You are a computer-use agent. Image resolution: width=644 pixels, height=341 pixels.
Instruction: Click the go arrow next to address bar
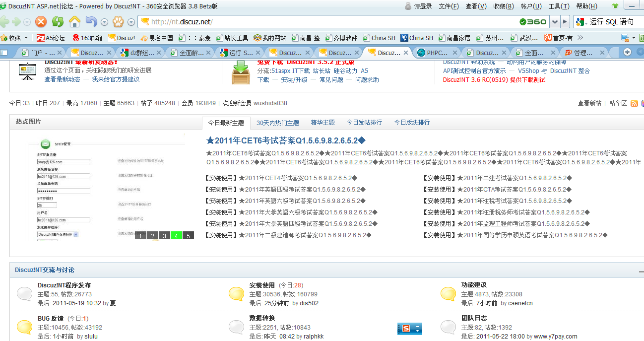pyautogui.click(x=566, y=21)
